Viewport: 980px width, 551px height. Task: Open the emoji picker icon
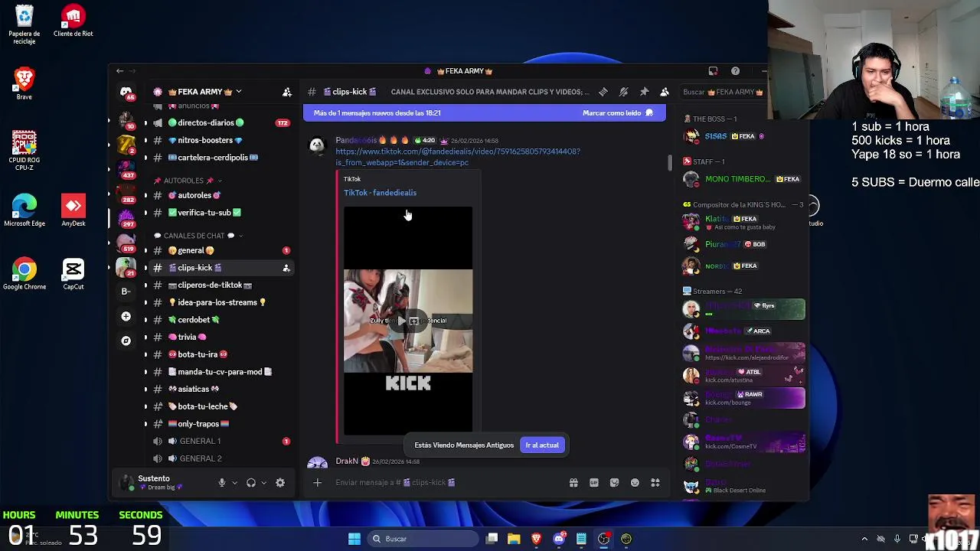point(635,483)
